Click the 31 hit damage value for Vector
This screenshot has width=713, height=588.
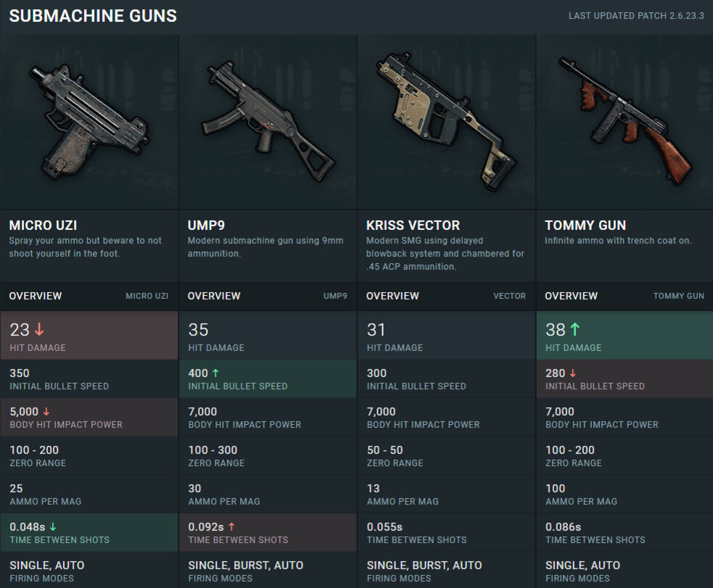[x=376, y=329]
